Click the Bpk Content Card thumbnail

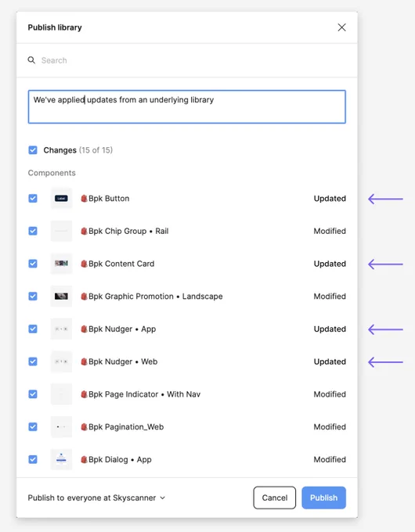click(62, 264)
